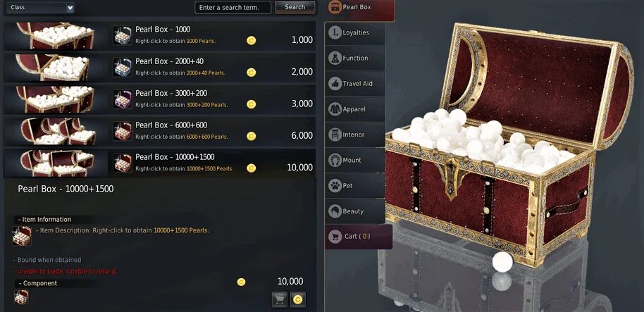Screen dimensions: 644x312
Task: Open the Pet category paw icon
Action: pos(335,185)
